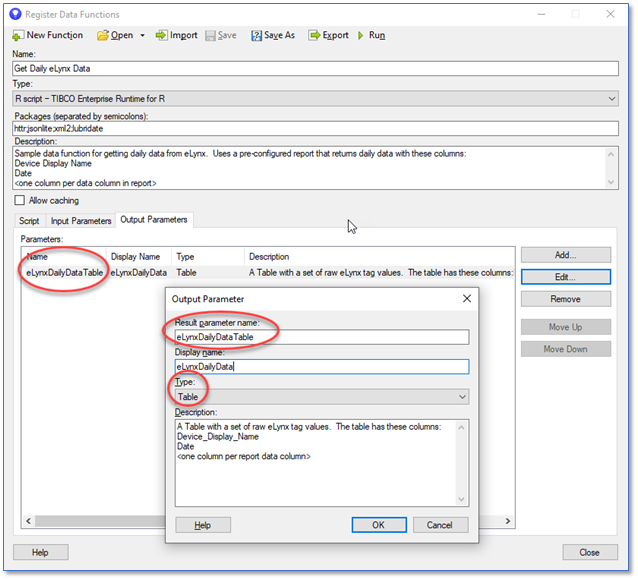638x580 pixels.
Task: Enable the Allow caching checkbox
Action: [20, 201]
